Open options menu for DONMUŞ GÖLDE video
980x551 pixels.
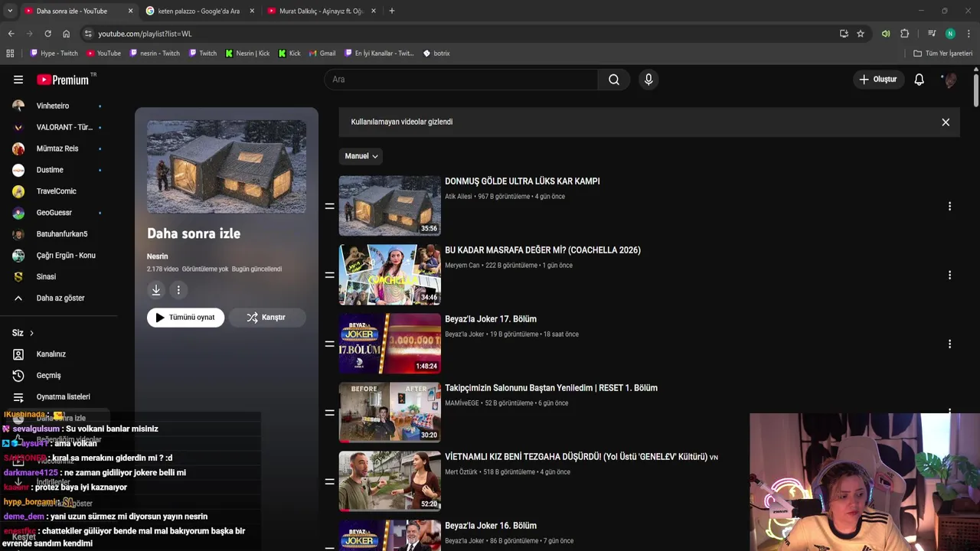(949, 206)
